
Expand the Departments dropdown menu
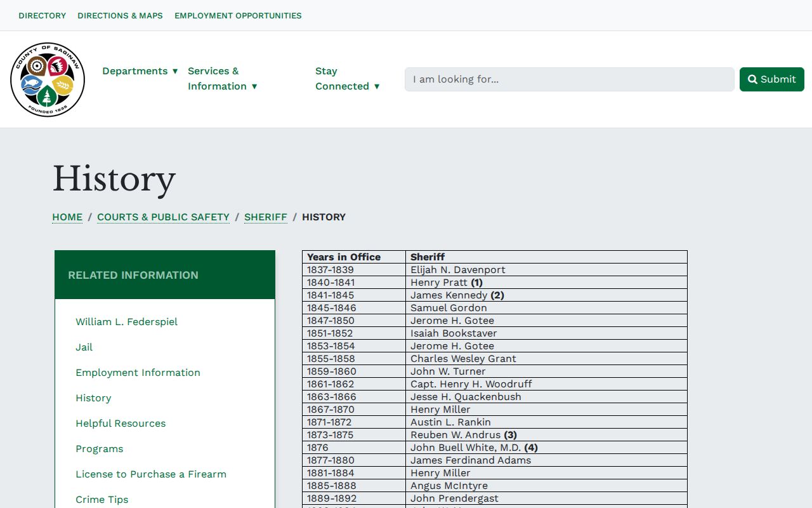140,71
